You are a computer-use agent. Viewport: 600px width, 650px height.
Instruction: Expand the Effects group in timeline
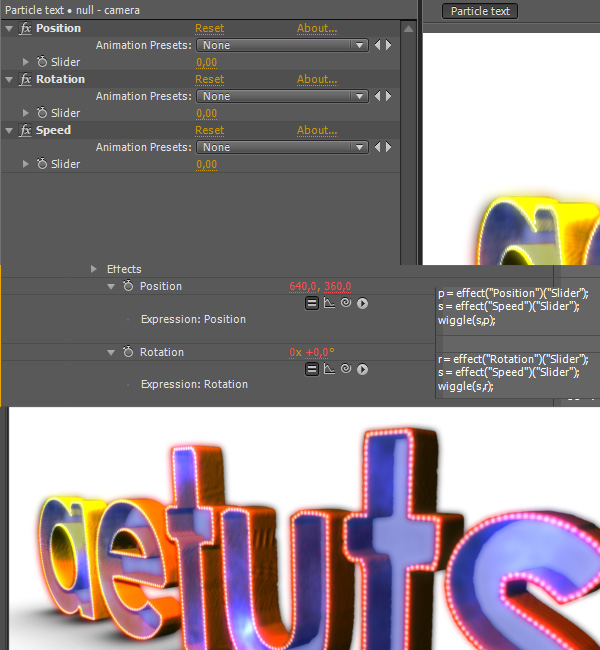pos(94,269)
